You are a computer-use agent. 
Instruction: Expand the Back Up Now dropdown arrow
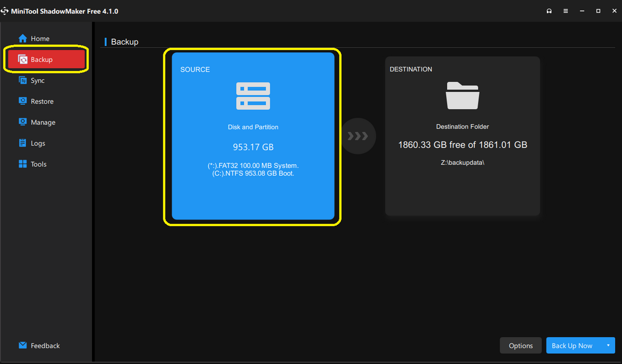click(607, 345)
